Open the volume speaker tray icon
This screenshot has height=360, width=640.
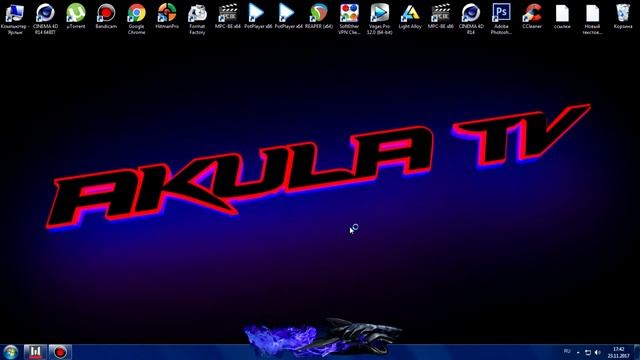coord(598,352)
